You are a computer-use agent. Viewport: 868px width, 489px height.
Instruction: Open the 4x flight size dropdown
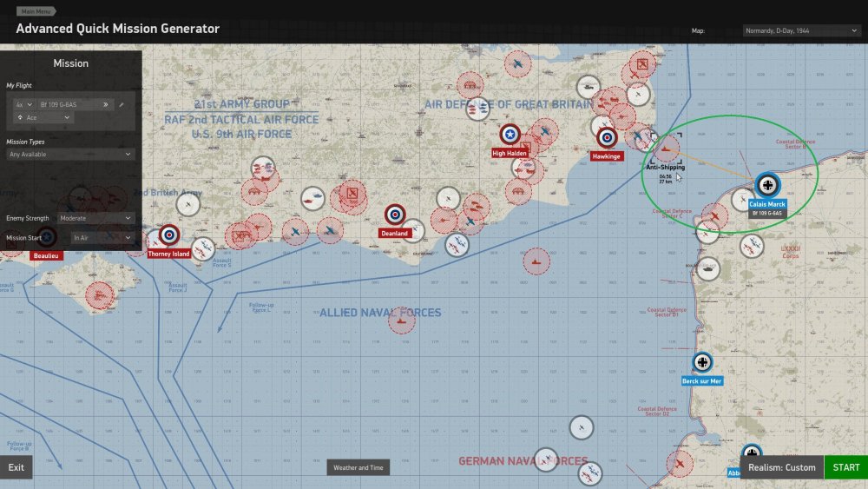pos(23,105)
